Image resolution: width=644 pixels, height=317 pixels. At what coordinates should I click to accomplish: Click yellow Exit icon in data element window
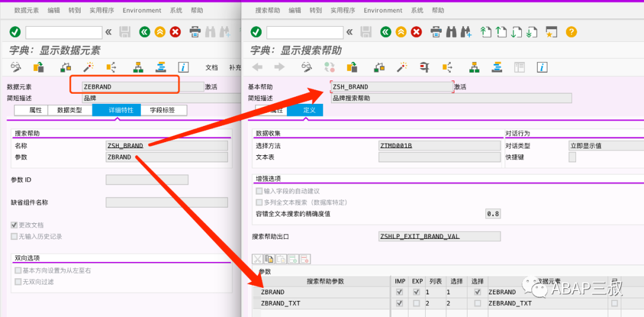[160, 32]
